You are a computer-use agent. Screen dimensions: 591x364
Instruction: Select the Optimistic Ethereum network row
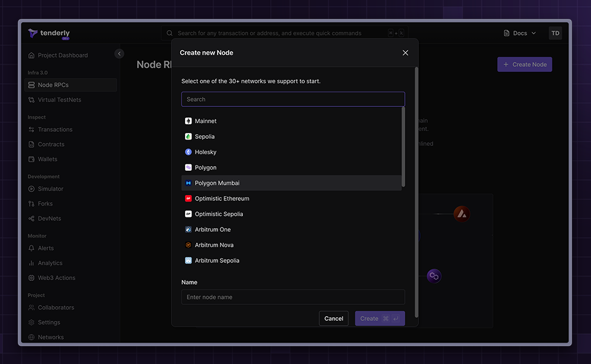(291, 198)
